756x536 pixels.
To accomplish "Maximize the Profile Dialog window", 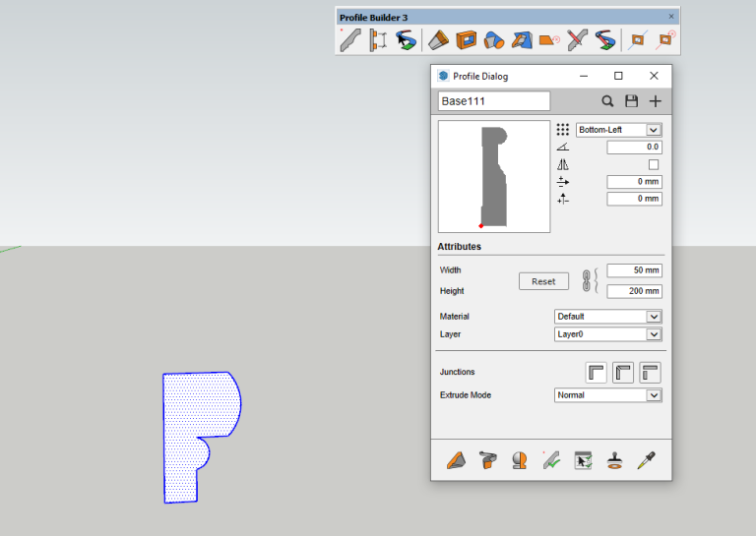I will pos(618,76).
